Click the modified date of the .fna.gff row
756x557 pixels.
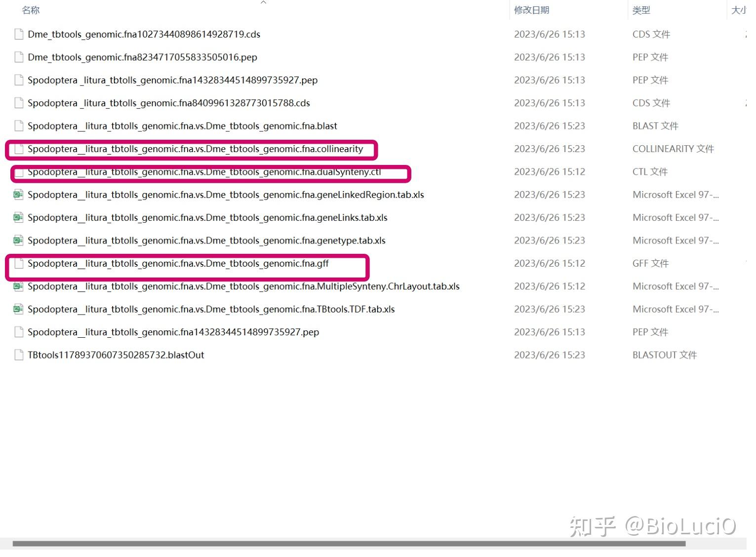[x=550, y=264]
